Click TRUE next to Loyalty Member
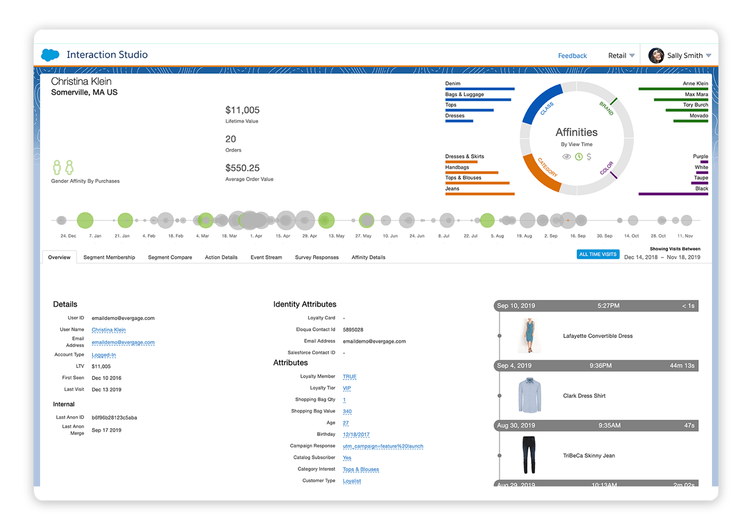756x532 pixels. click(x=349, y=377)
